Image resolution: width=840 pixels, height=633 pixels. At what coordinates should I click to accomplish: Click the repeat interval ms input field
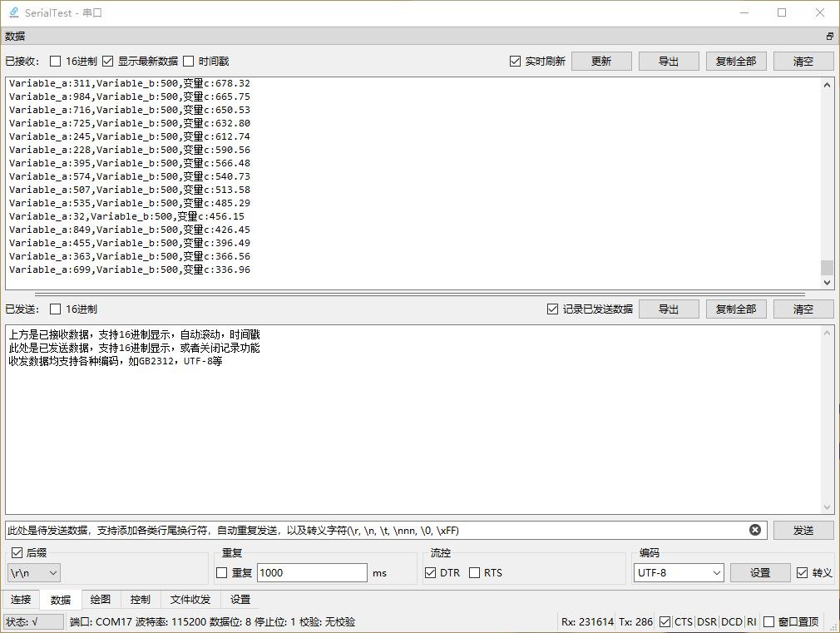point(312,572)
